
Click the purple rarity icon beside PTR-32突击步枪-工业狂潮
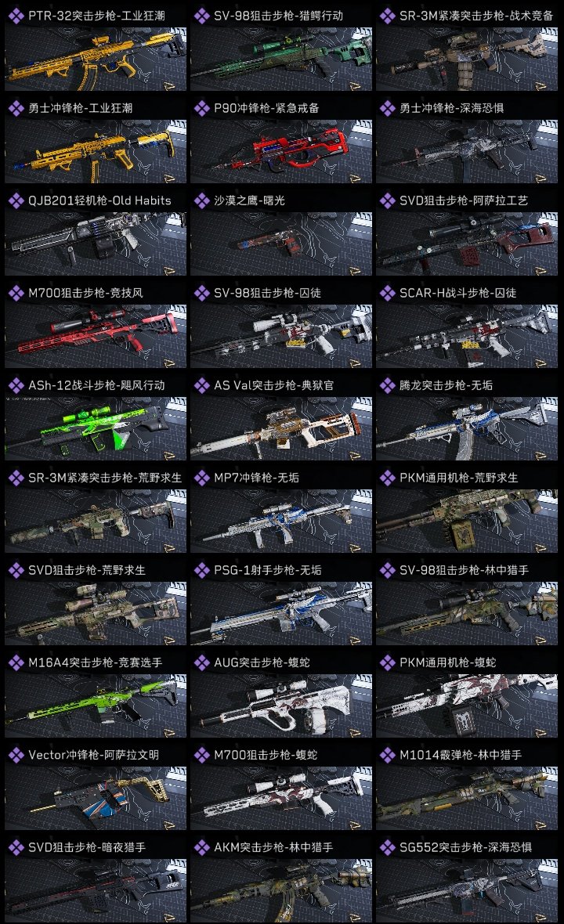[x=16, y=16]
